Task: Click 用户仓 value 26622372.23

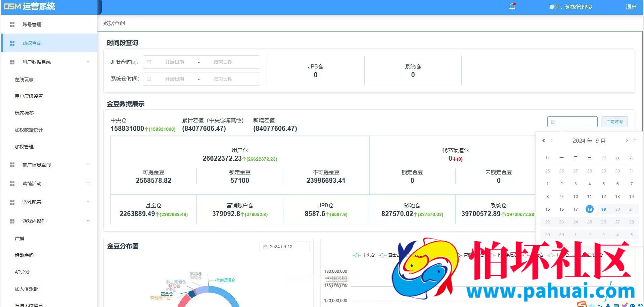Action: pyautogui.click(x=222, y=158)
